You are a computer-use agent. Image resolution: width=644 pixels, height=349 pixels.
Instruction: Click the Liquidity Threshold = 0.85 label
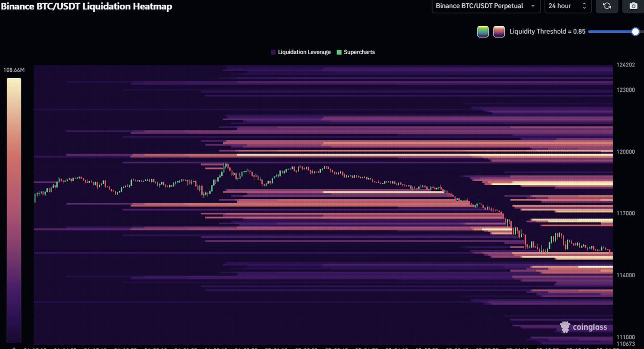click(x=547, y=32)
